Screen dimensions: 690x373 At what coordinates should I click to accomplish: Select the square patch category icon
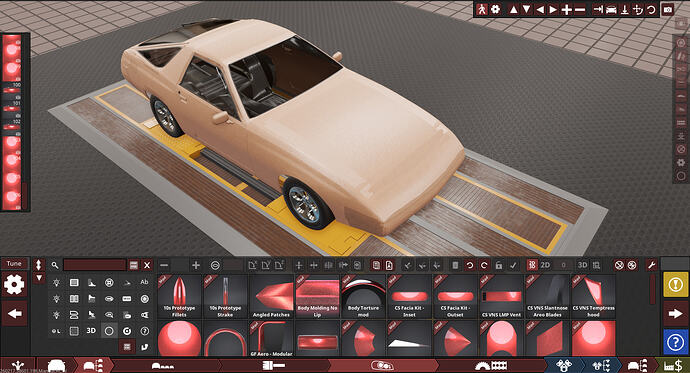pyautogui.click(x=74, y=331)
